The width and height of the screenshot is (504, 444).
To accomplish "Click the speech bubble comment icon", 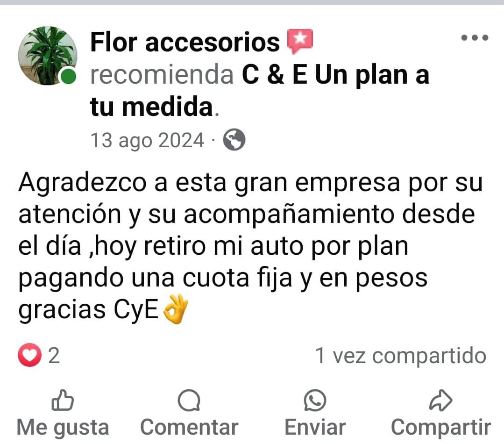I will [189, 400].
